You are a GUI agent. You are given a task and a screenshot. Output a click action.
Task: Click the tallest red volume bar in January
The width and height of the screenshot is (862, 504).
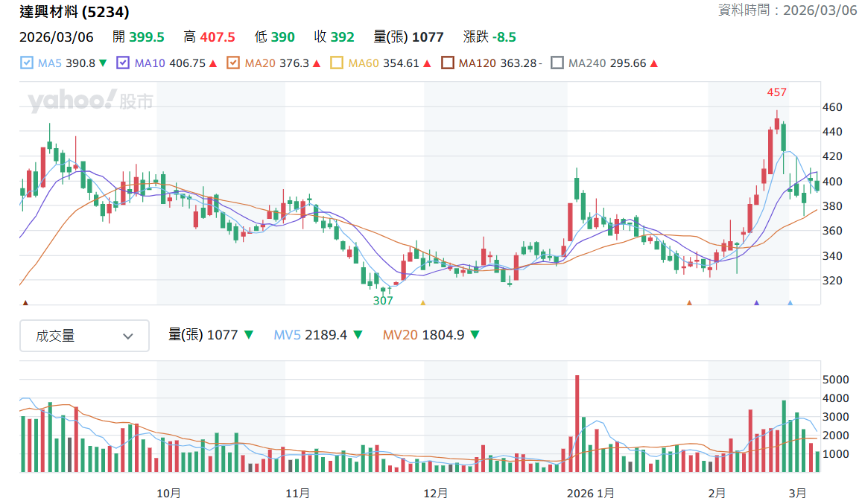pyautogui.click(x=577, y=423)
